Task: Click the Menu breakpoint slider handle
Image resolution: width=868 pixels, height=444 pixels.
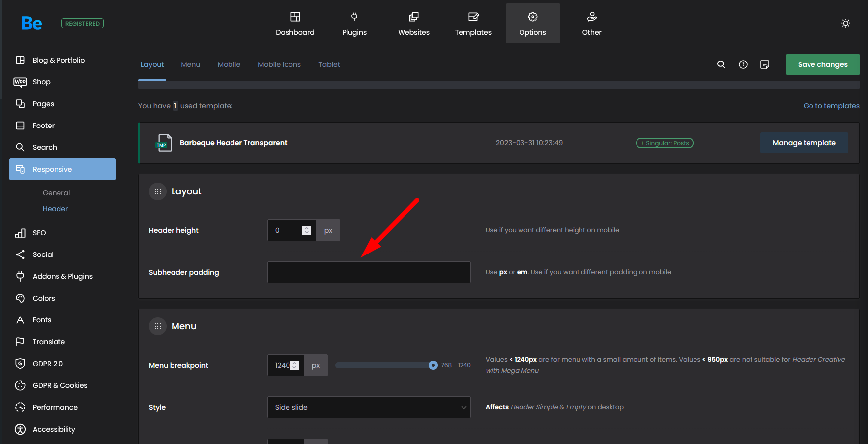Action: click(x=433, y=365)
